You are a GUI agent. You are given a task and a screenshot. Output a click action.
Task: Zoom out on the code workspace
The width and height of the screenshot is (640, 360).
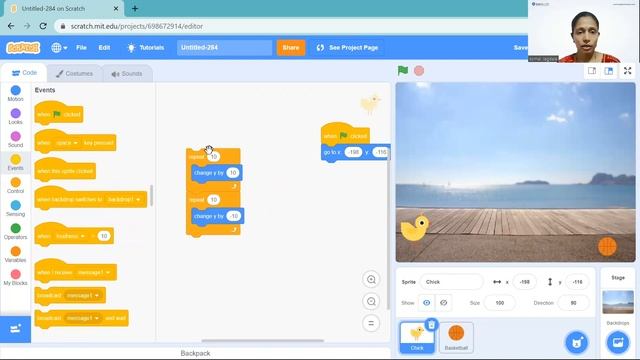(371, 302)
